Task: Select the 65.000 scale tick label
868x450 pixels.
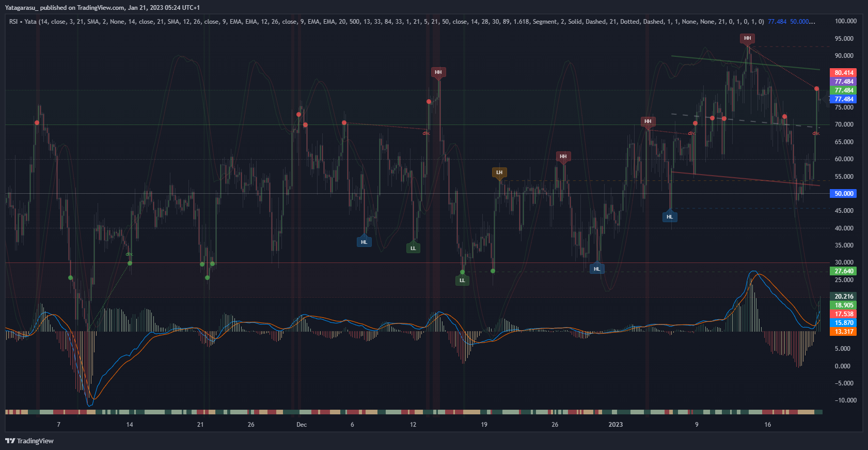Action: [844, 142]
